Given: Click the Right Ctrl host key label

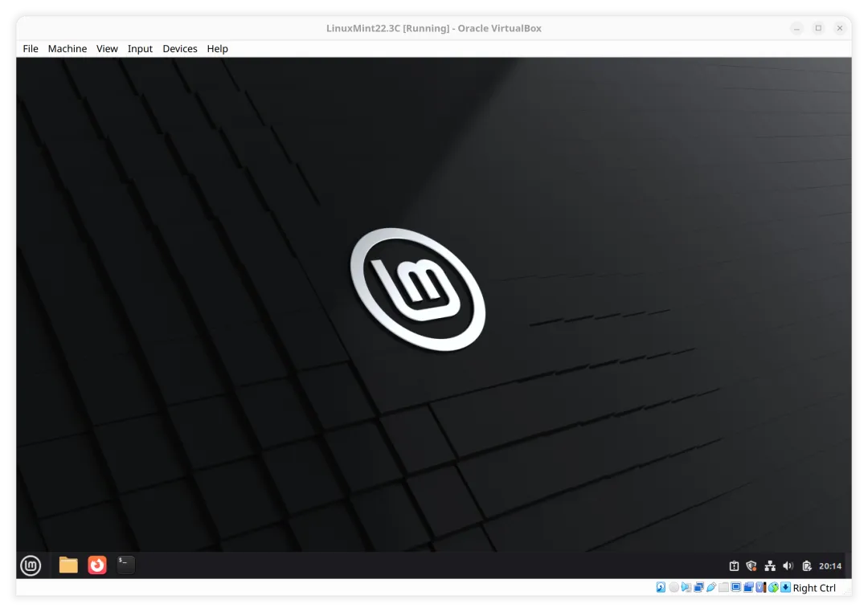Looking at the screenshot, I should point(813,588).
